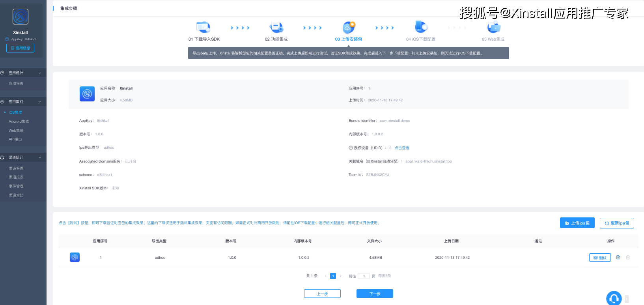The width and height of the screenshot is (644, 305).
Task: Click the adhoc cell in table row
Action: coord(160,258)
